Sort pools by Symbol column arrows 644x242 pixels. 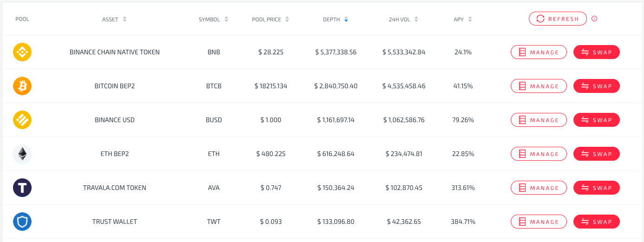(x=226, y=20)
